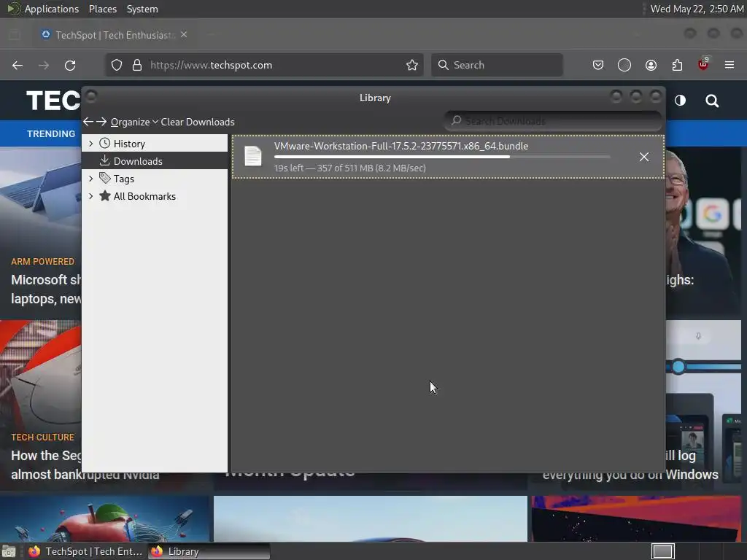747x560 pixels.
Task: Open the tracking protection shield icon
Action: tap(117, 65)
